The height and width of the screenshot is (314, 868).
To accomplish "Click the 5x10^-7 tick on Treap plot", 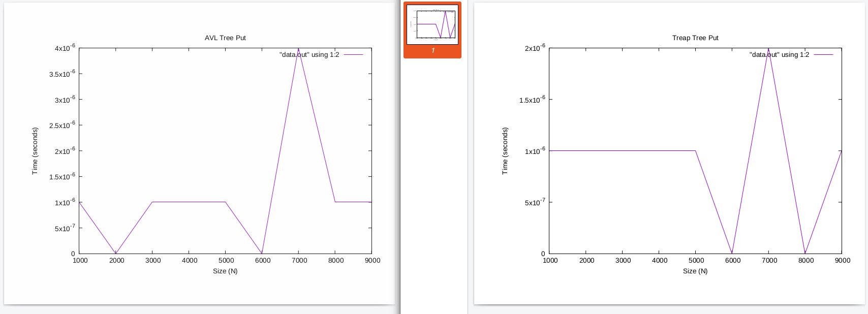I will [x=535, y=202].
